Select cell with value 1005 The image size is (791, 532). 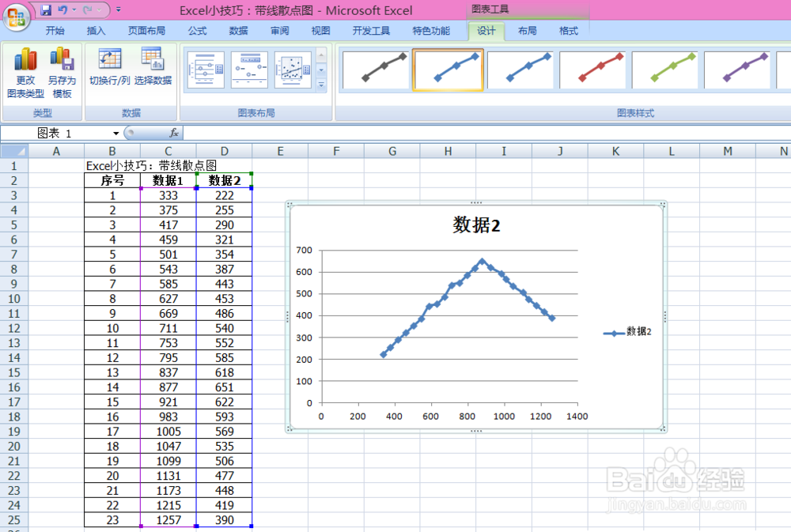pyautogui.click(x=168, y=432)
